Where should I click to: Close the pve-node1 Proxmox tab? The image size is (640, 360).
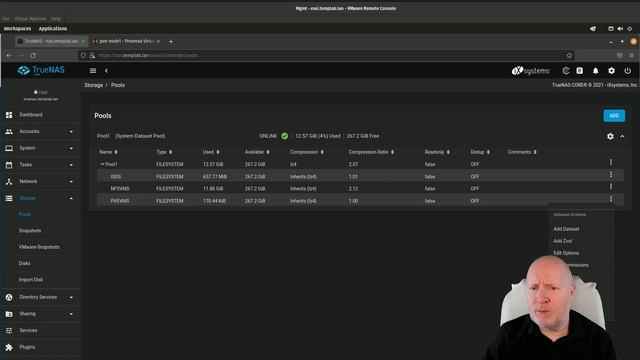(158, 41)
